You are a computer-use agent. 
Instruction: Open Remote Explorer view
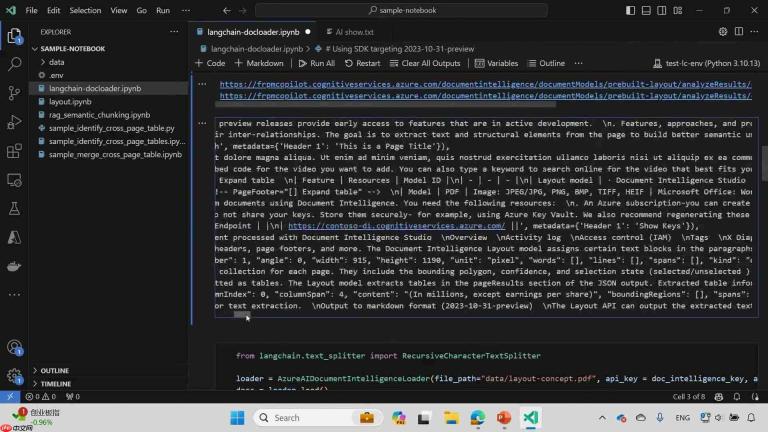pos(14,180)
